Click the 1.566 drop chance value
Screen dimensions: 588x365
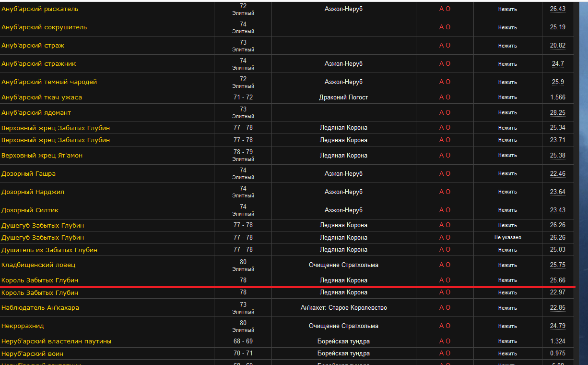point(558,97)
